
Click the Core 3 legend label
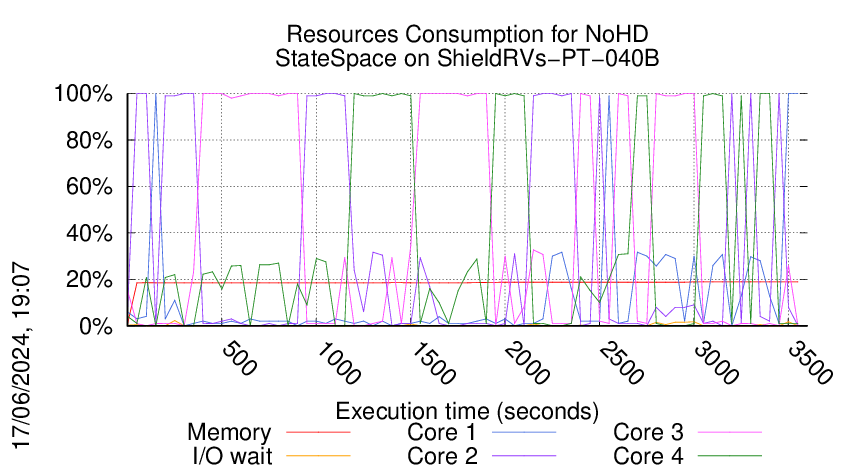point(648,433)
